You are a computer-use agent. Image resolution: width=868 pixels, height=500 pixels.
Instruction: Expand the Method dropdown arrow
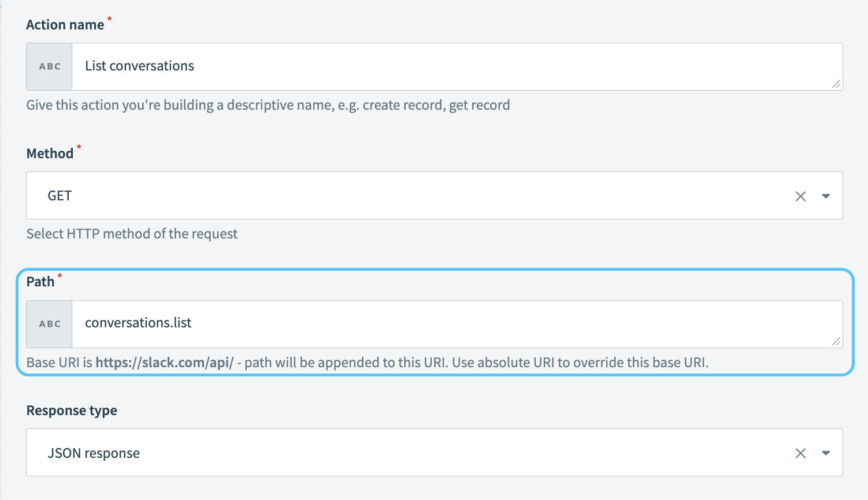coord(826,196)
